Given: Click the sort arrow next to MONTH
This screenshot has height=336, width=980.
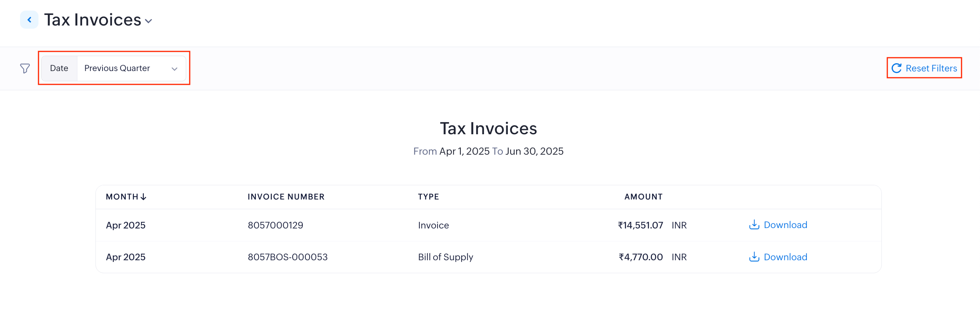Looking at the screenshot, I should click(x=144, y=197).
